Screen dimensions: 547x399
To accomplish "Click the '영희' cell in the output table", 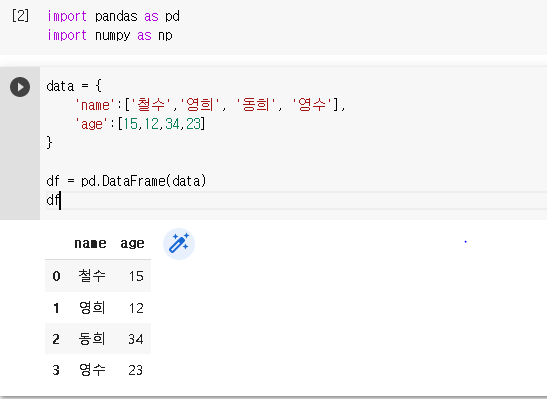I will (92, 308).
